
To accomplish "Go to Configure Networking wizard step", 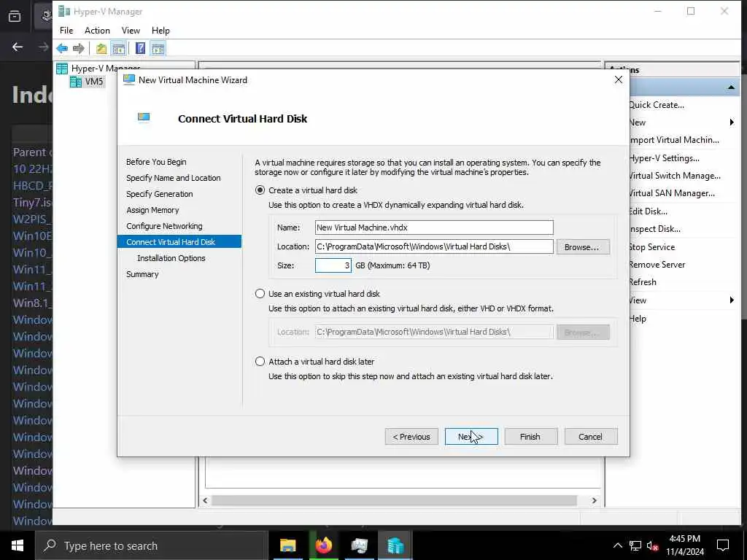I will (164, 226).
